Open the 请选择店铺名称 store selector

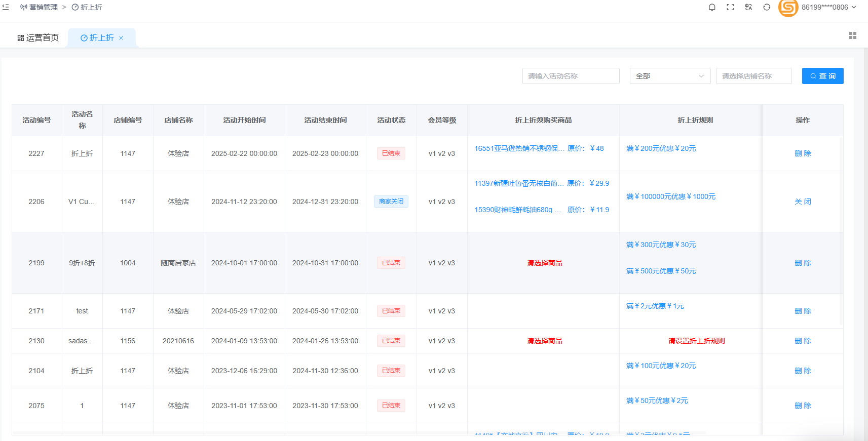(753, 76)
